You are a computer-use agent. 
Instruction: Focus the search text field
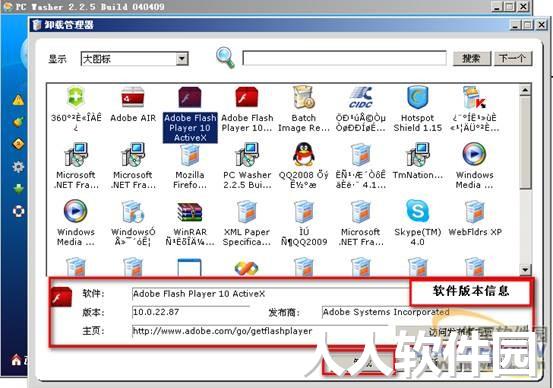[344, 59]
